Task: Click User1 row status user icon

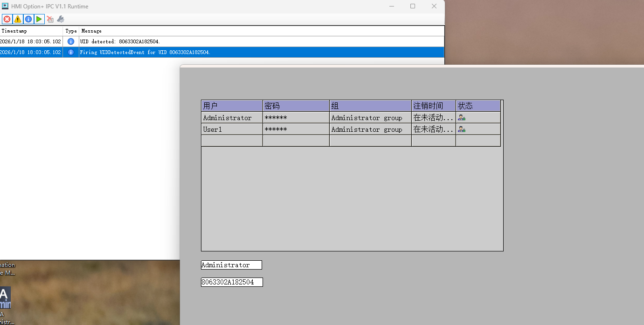Action: click(462, 129)
